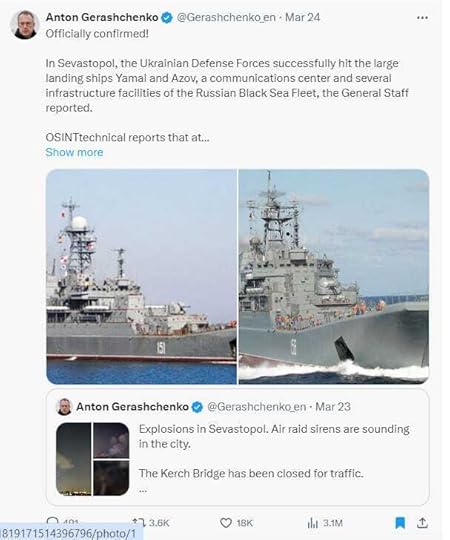Image resolution: width=450 pixels, height=540 pixels.
Task: Open the @Gerashchenko_en handle link
Action: coord(226,17)
